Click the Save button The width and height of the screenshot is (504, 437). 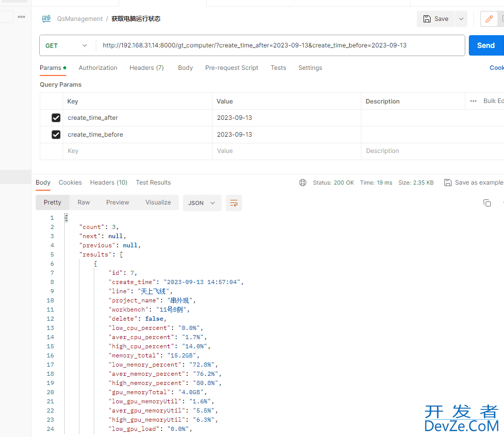(x=436, y=19)
